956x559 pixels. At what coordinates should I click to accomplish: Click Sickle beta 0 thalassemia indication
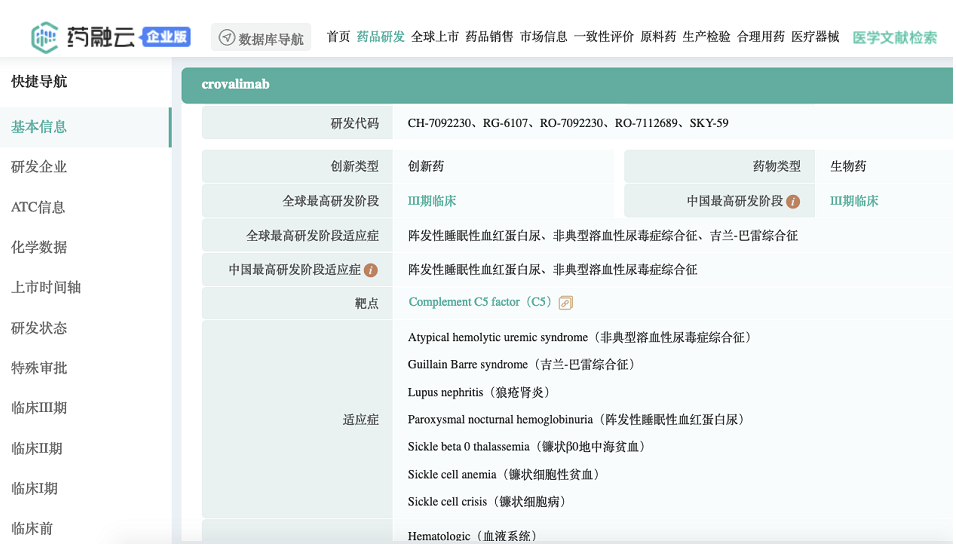[x=528, y=447]
